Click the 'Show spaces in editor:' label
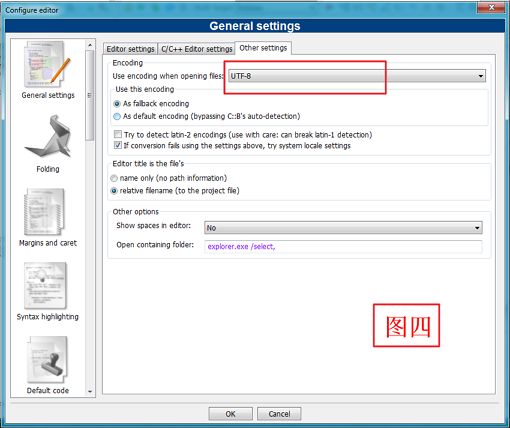 coord(154,226)
